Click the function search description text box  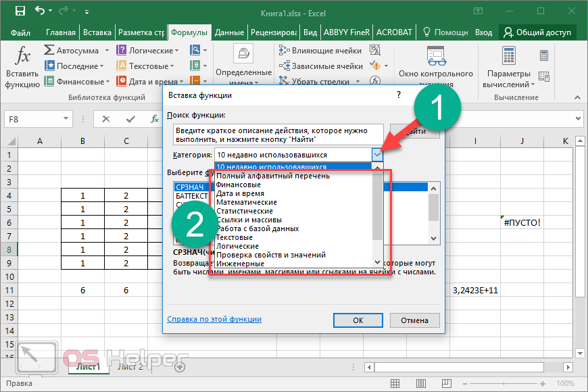(x=278, y=134)
